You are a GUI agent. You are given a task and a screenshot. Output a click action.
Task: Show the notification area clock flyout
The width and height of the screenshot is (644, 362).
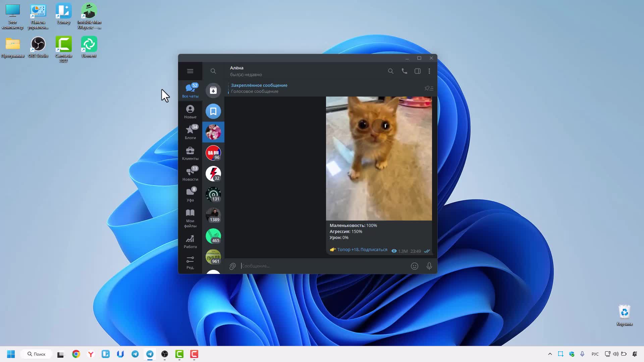pyautogui.click(x=634, y=354)
